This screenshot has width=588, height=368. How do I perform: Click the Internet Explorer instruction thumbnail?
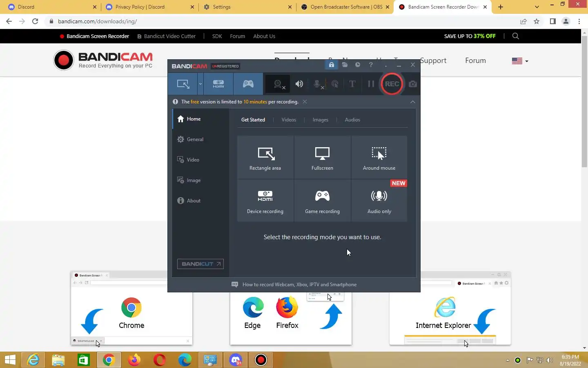(450, 308)
